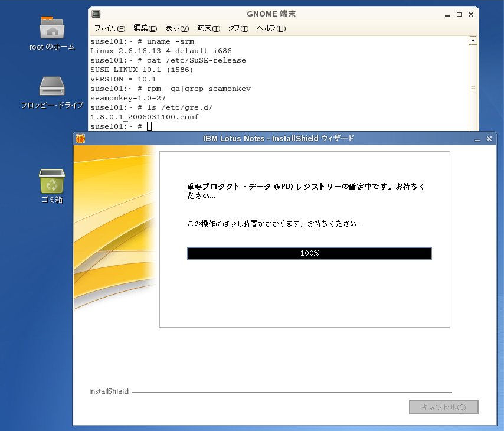
Task: Click the 100% progress bar
Action: coord(309,253)
